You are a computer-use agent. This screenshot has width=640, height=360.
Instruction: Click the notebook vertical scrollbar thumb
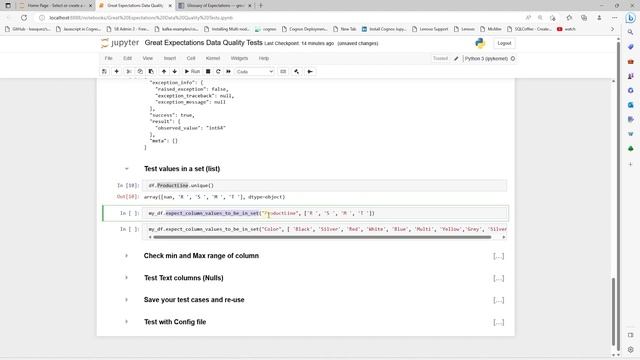click(613, 311)
